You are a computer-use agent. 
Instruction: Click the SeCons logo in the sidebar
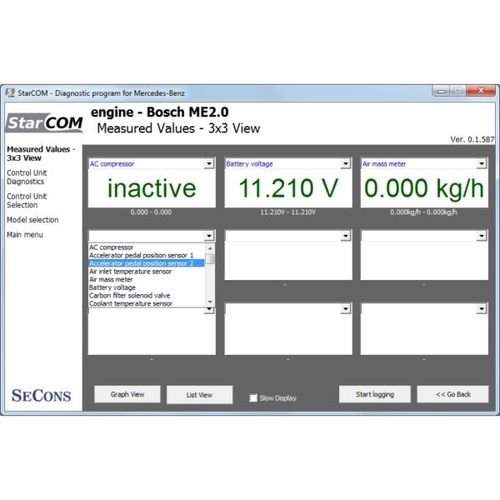[41, 396]
